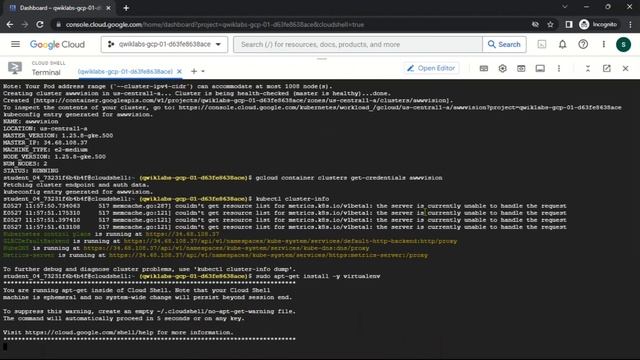
Task: Click the 'kubectl cluster-info' command text
Action: (x=292, y=199)
